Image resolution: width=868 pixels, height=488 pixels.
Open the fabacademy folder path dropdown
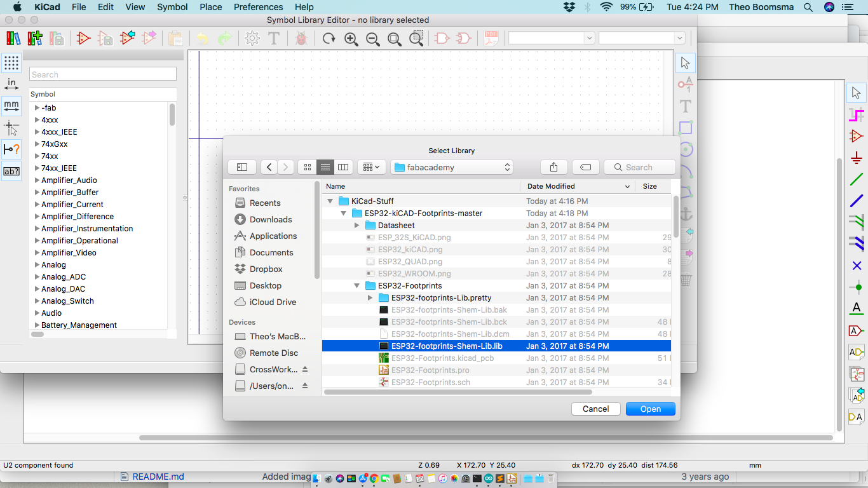click(x=452, y=167)
